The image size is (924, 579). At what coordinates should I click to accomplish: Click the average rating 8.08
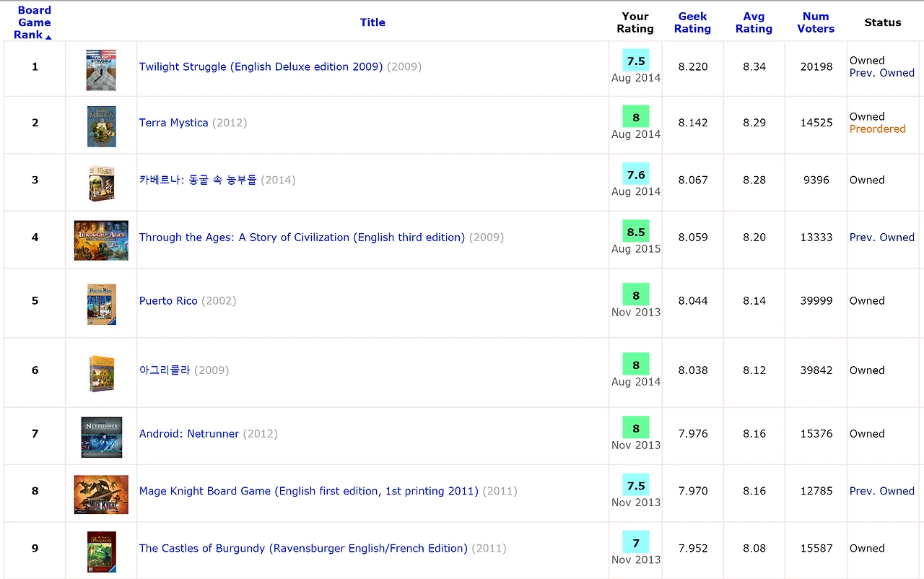coord(754,548)
